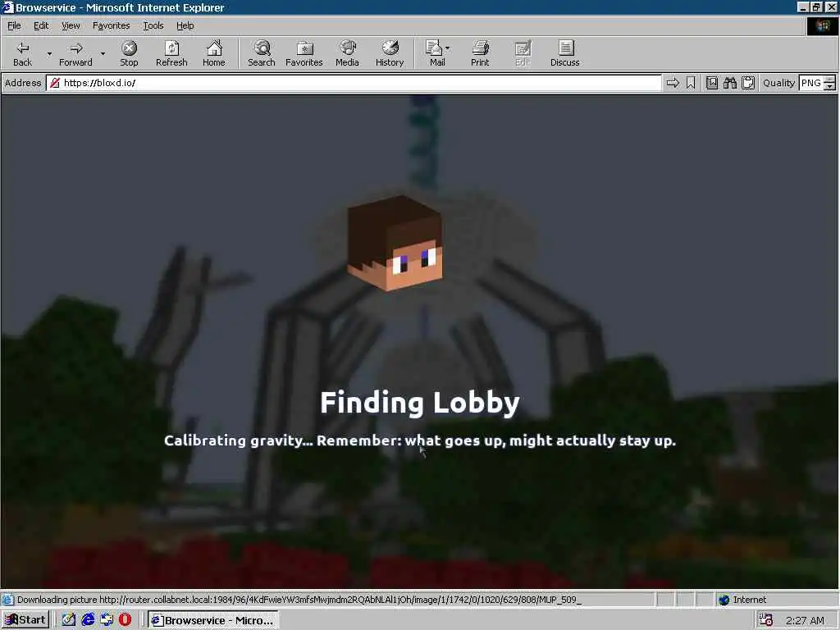Click the Forward navigation button
Viewport: 840px width, 630px height.
[x=75, y=53]
